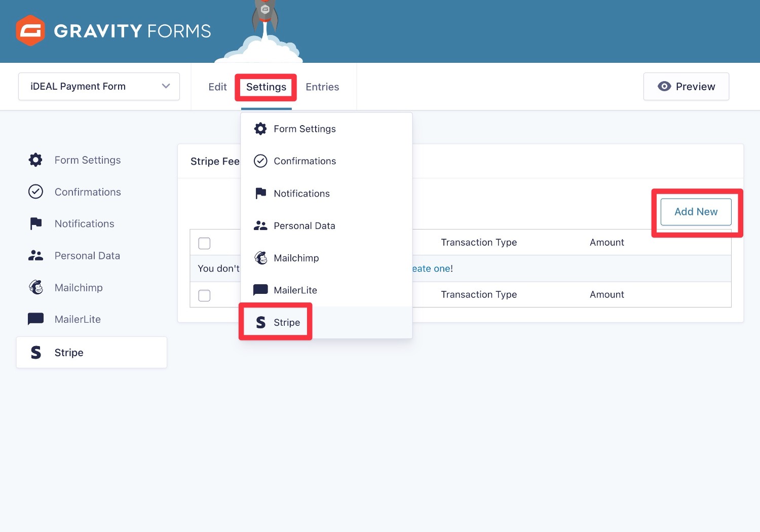Open Form Settings in the left sidebar
The height and width of the screenshot is (532, 760).
click(x=92, y=160)
